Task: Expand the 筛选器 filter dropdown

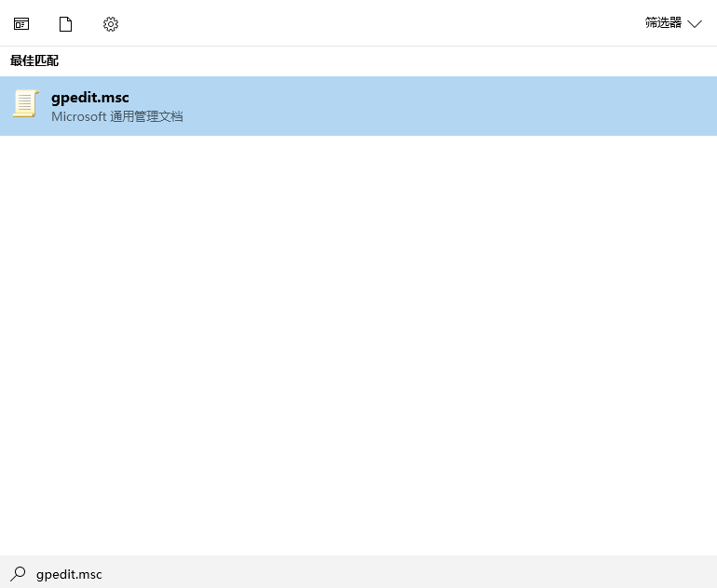Action: point(673,23)
